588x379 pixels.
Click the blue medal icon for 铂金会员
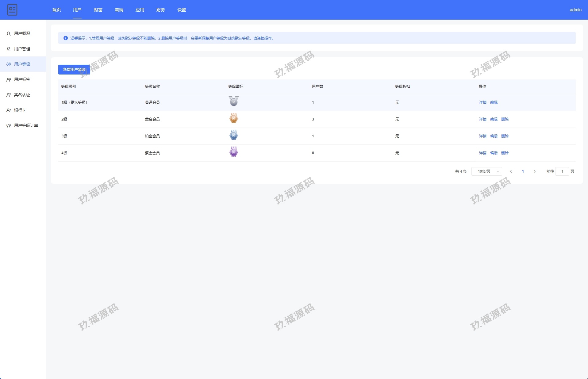[x=233, y=135]
